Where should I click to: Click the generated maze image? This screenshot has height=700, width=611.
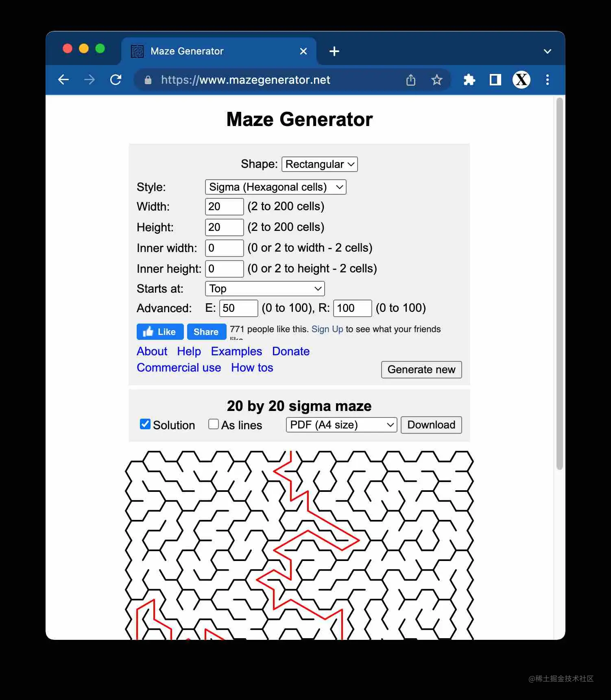[x=299, y=545]
